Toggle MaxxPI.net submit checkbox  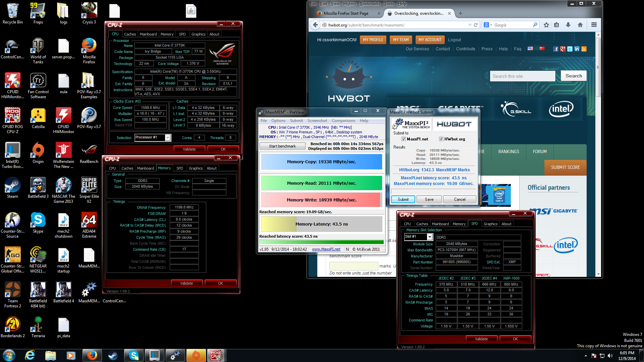(x=404, y=139)
